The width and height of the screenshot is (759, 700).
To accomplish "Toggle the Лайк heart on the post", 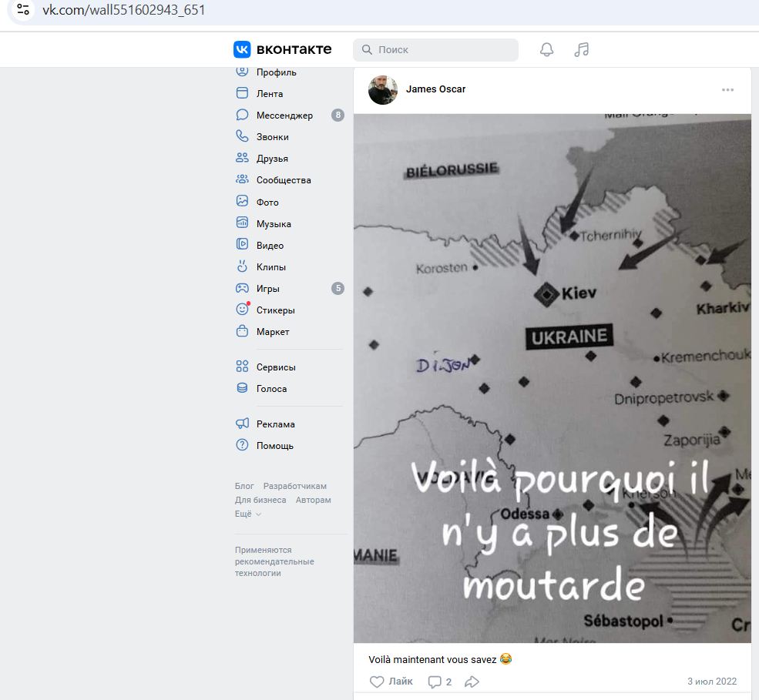I will click(x=377, y=682).
